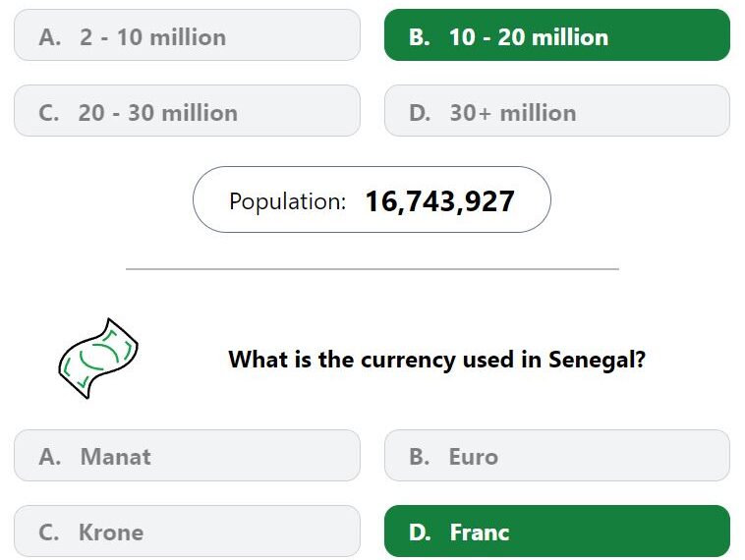Screen dimensions: 745x560
Task: Click the letter B. in the green population answer
Action: tap(420, 37)
